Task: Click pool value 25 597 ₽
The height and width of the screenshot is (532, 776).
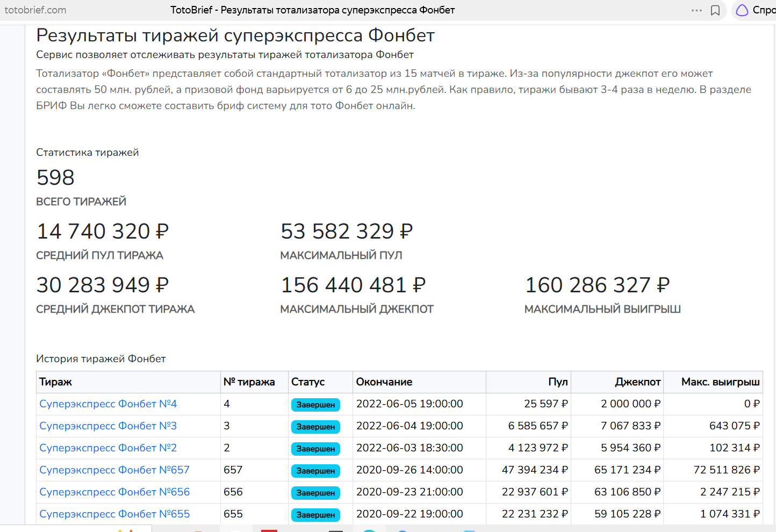Action: coord(546,404)
